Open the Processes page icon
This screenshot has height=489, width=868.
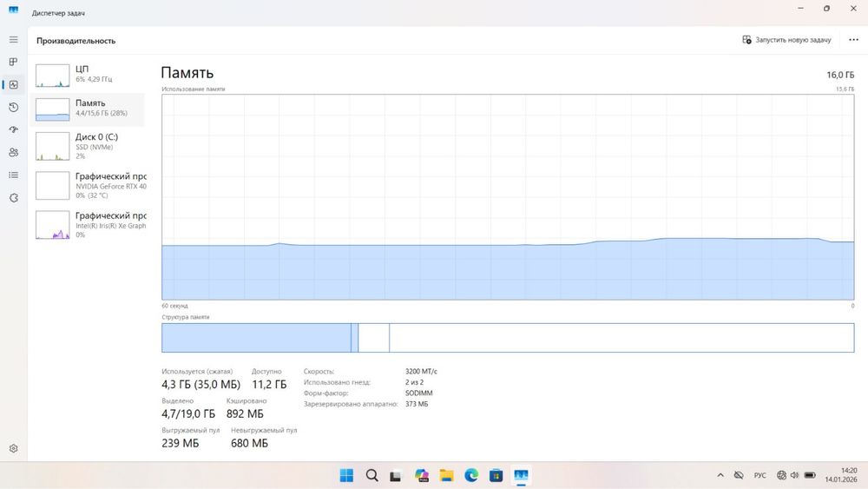[x=13, y=62]
